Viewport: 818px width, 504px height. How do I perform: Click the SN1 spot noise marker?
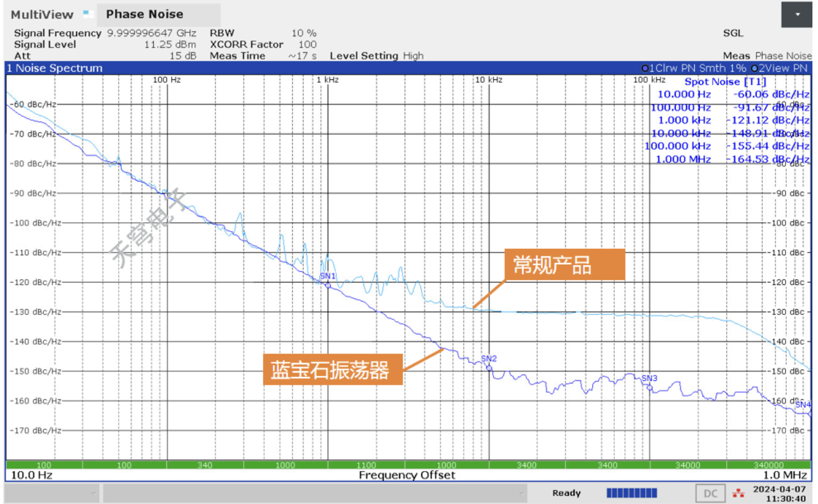point(328,285)
